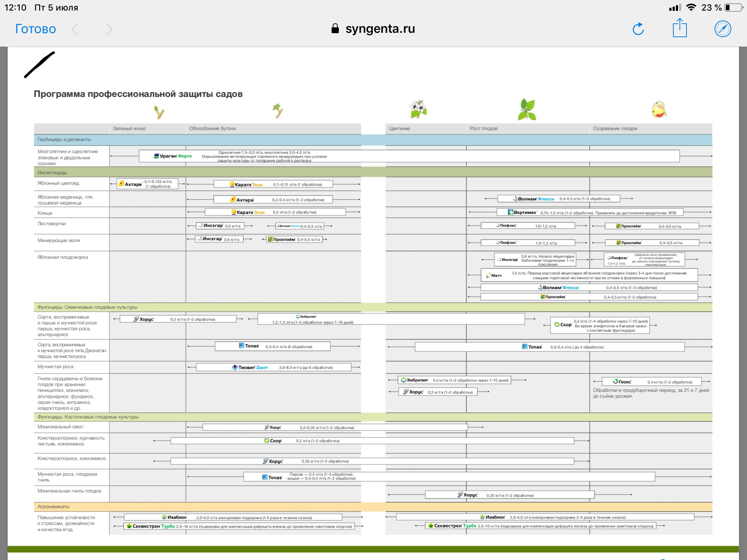Image resolution: width=747 pixels, height=560 pixels.
Task: Tap the Зеленый конус column header
Action: coord(129,128)
